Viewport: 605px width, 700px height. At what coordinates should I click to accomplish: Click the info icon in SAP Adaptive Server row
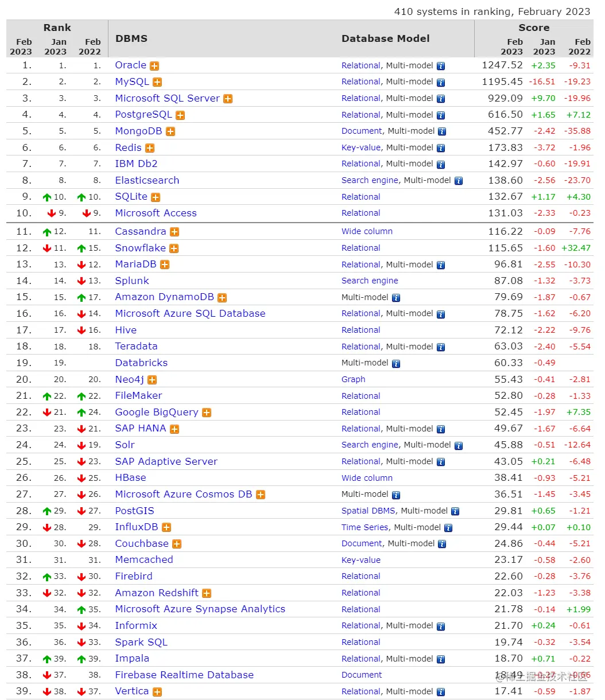(x=441, y=462)
